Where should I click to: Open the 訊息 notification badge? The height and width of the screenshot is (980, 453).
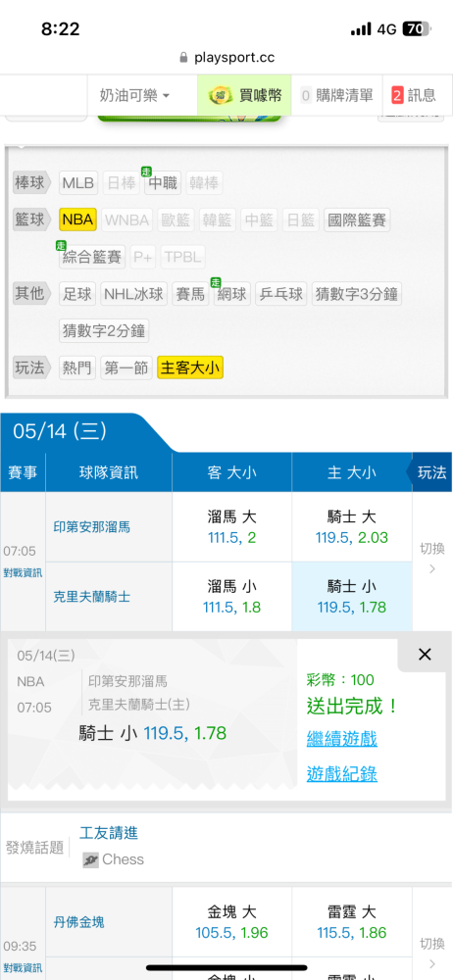coord(397,95)
